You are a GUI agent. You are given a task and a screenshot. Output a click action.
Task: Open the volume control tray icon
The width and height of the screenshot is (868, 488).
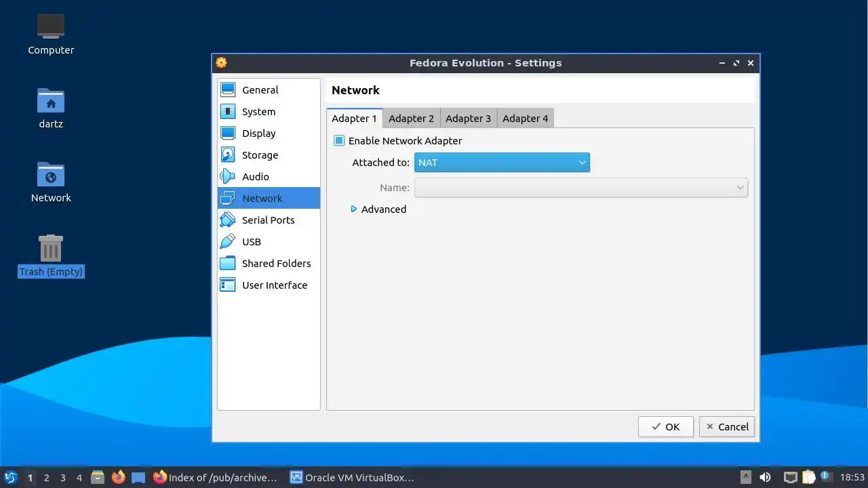pos(765,478)
